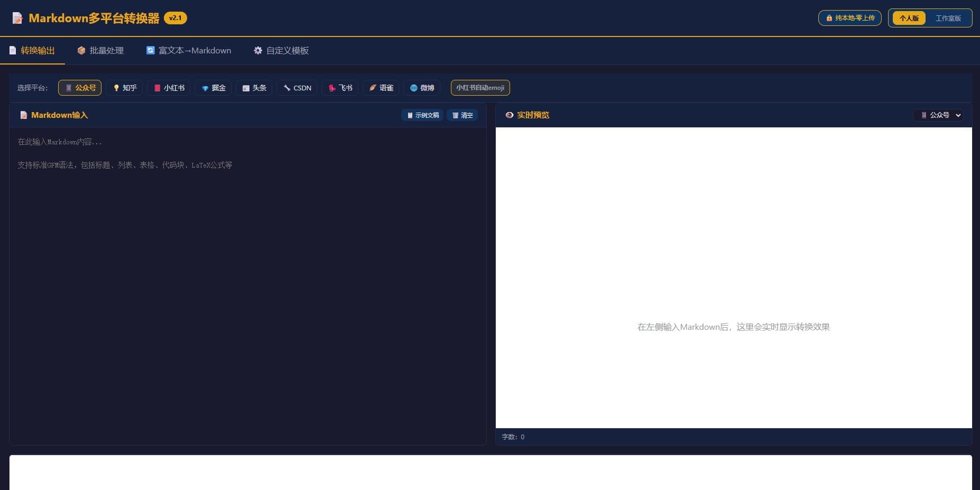Image resolution: width=980 pixels, height=490 pixels.
Task: Pick the 小红书 platform option
Action: [169, 88]
